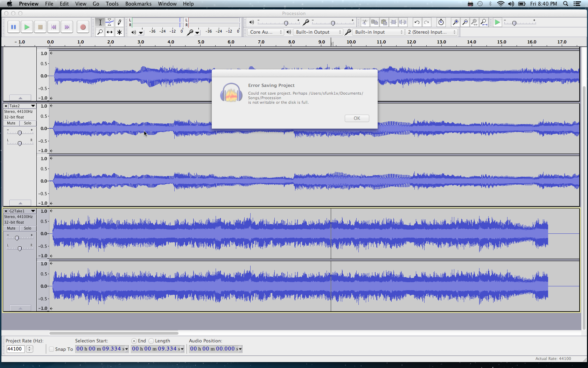Viewport: 588px width, 368px height.
Task: Open Selection Start time format dropdown
Action: (x=126, y=349)
